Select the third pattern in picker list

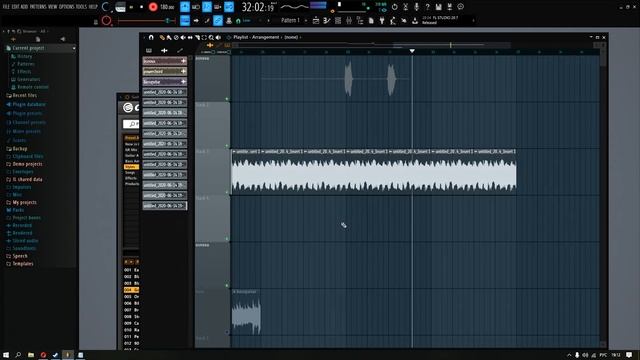pyautogui.click(x=164, y=82)
